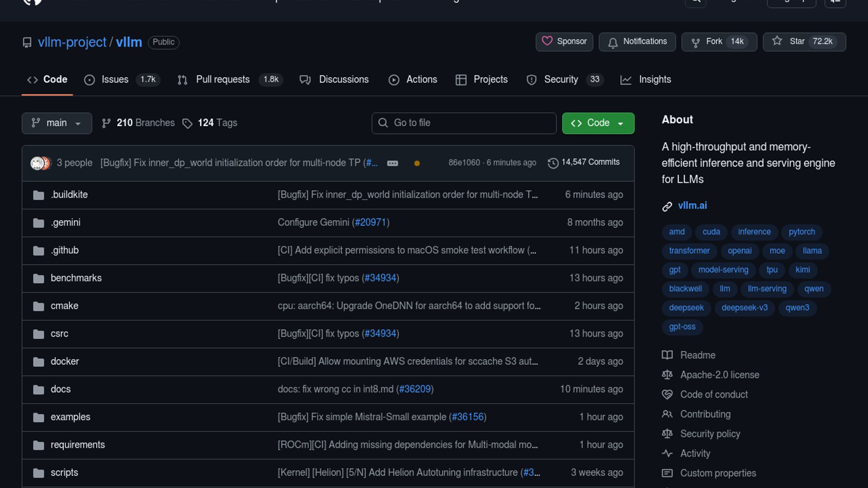This screenshot has height=488, width=868.
Task: Open the benchmarks folder
Action: (76, 278)
